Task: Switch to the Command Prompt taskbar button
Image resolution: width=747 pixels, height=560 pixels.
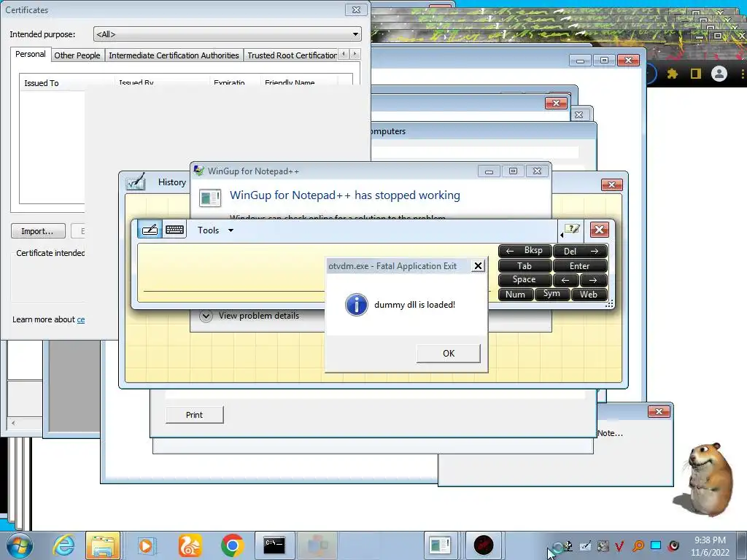Action: tap(274, 545)
